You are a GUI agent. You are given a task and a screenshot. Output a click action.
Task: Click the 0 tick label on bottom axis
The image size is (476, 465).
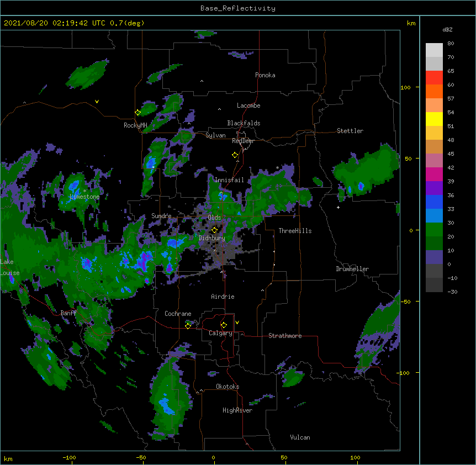(x=213, y=457)
